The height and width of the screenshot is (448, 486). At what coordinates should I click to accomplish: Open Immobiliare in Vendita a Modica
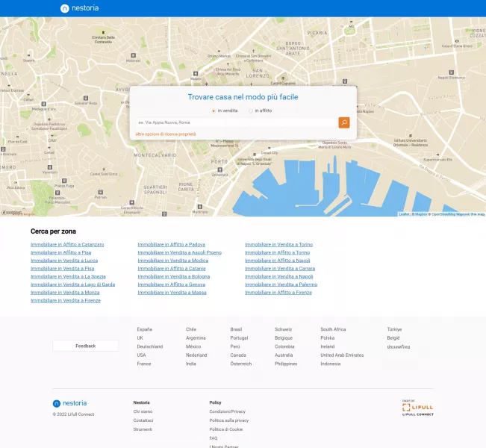click(x=173, y=261)
